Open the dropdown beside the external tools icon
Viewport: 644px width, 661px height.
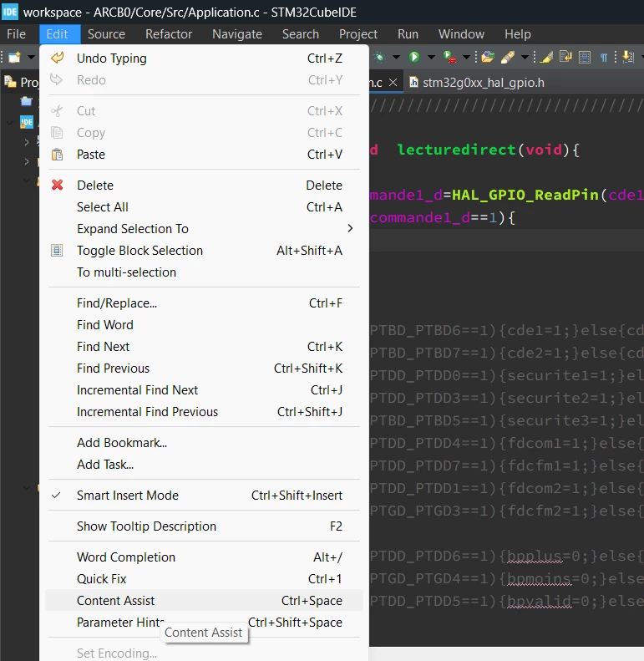(466, 57)
